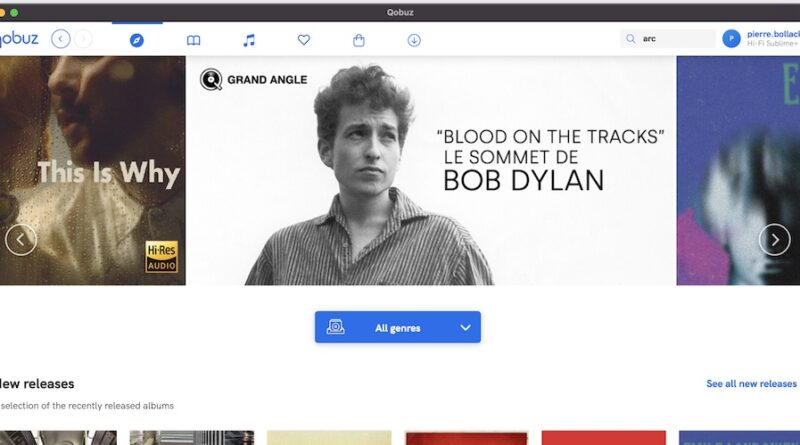The image size is (800, 445).
Task: Click the back navigation arrow
Action: point(61,39)
